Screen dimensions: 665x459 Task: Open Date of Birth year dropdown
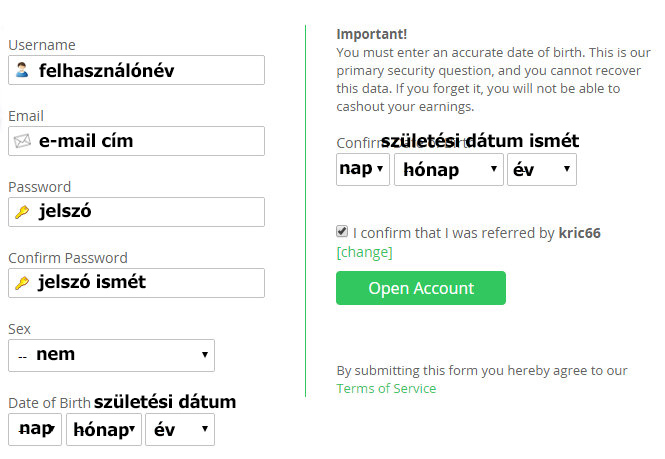tap(180, 430)
